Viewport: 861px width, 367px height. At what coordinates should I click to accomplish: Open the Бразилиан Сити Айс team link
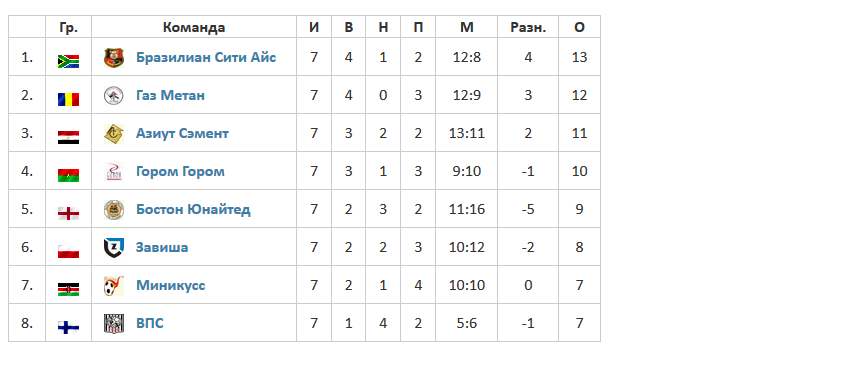click(206, 57)
